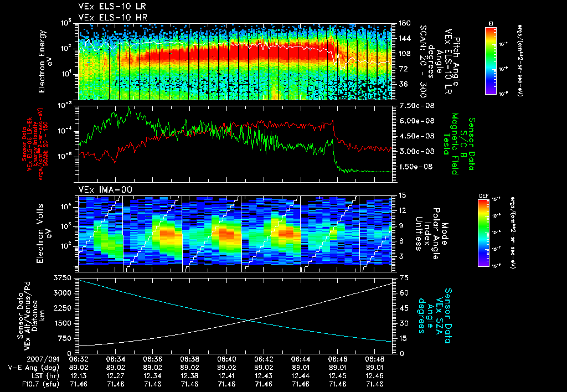The image size is (567, 392).
Task: Click the green "Magnetic Field Tesla" axis label
Action: pyautogui.click(x=451, y=144)
